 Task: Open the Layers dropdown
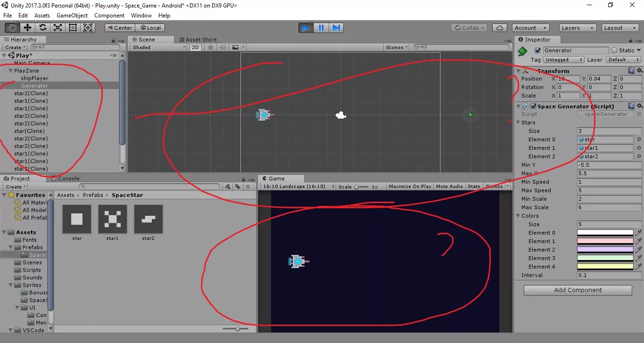pyautogui.click(x=578, y=28)
